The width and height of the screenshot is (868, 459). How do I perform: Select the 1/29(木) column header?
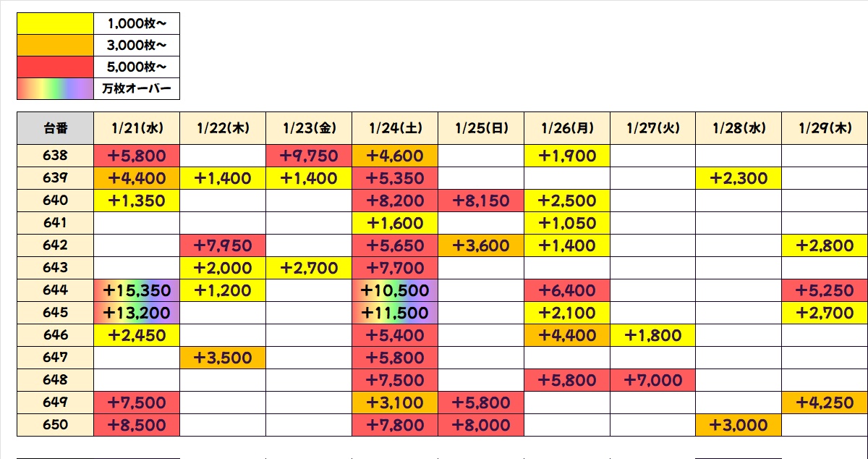point(825,128)
